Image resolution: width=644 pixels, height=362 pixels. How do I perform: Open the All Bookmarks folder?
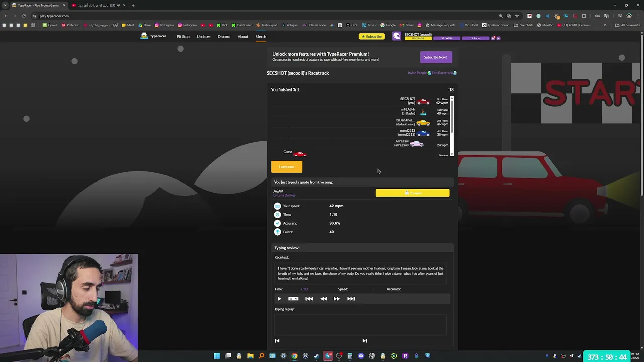click(x=627, y=25)
